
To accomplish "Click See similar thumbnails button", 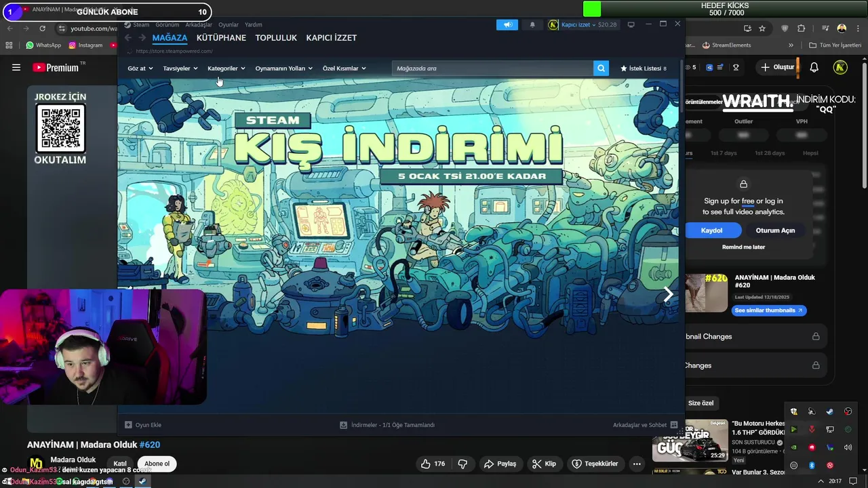I will [x=768, y=310].
